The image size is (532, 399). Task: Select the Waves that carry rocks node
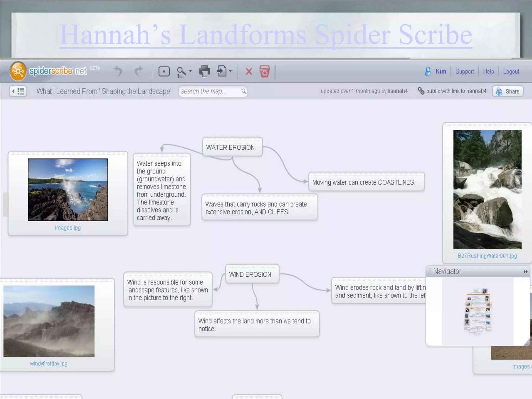click(260, 207)
